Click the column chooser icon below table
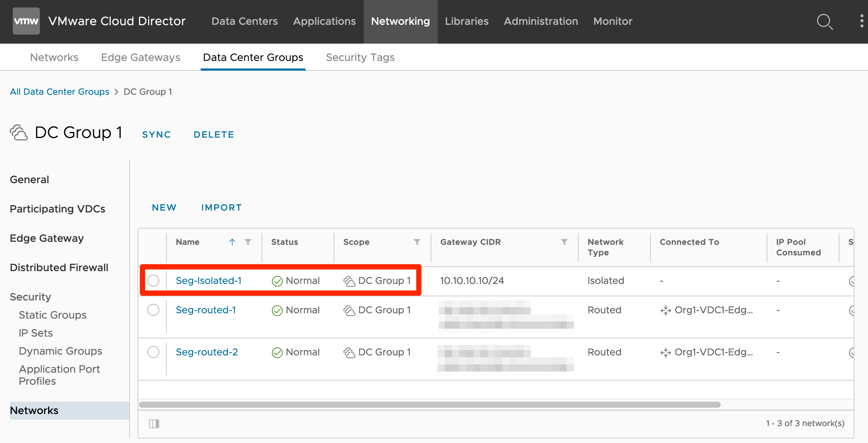This screenshot has height=443, width=868. tap(154, 424)
